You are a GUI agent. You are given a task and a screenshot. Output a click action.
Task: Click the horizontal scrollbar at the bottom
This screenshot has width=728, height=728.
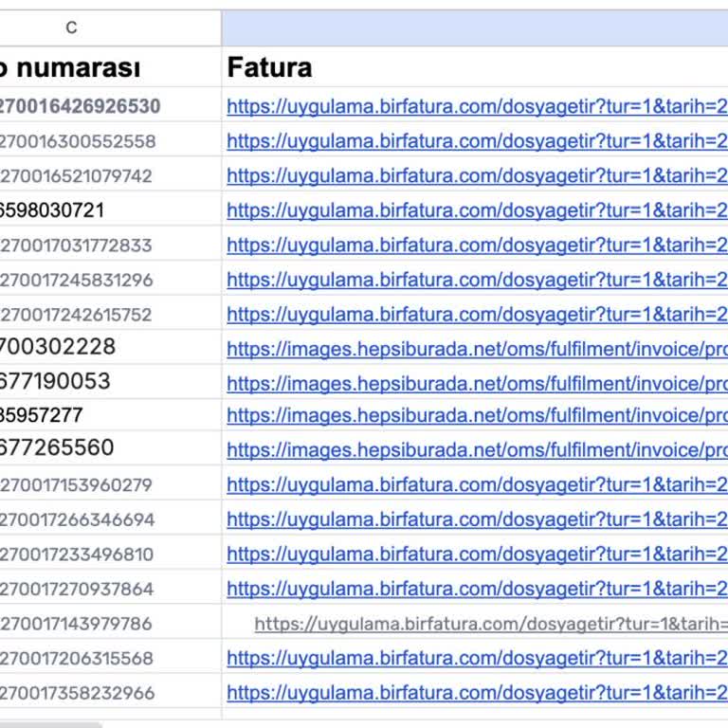(x=52, y=723)
